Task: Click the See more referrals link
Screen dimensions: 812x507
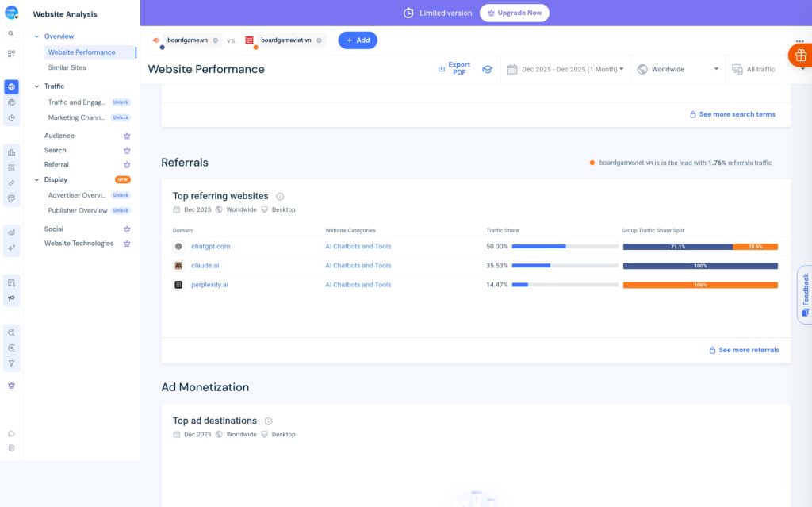Action: click(x=742, y=350)
